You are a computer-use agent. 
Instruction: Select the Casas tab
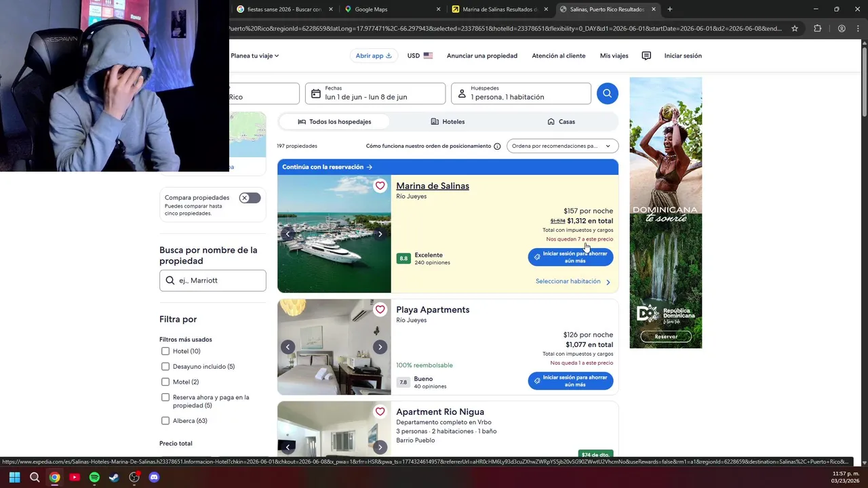pyautogui.click(x=561, y=122)
